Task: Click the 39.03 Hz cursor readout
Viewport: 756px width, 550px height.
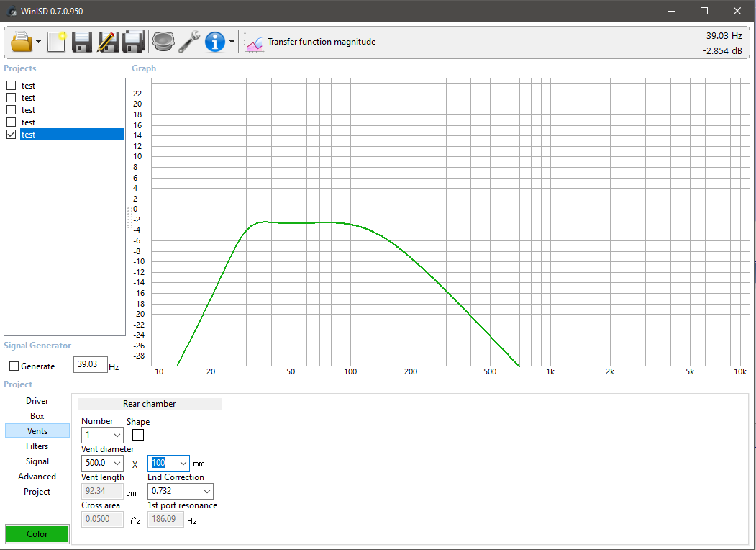Action: pyautogui.click(x=724, y=36)
